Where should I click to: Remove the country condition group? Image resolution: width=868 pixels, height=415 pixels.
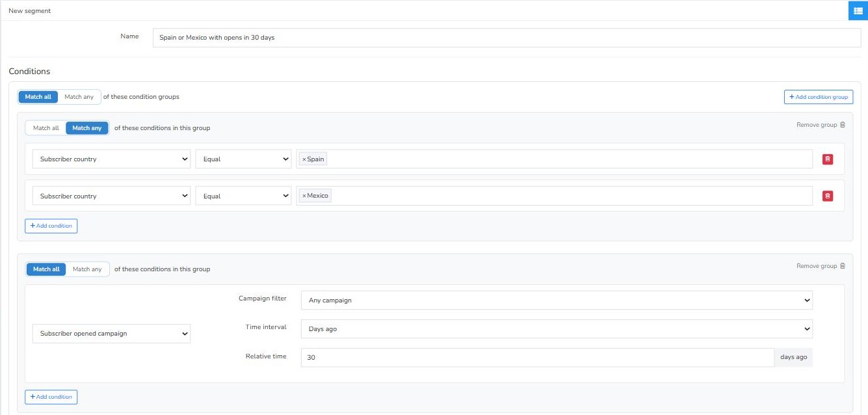821,125
